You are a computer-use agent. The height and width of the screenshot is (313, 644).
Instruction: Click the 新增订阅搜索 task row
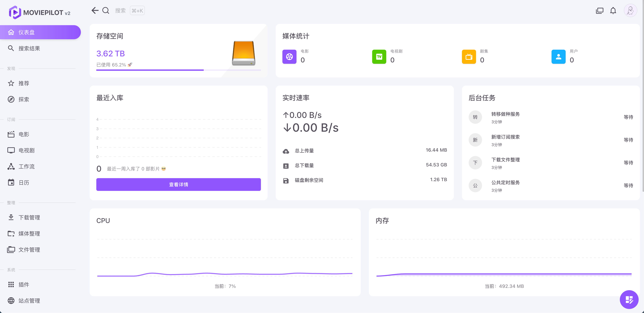coord(551,140)
